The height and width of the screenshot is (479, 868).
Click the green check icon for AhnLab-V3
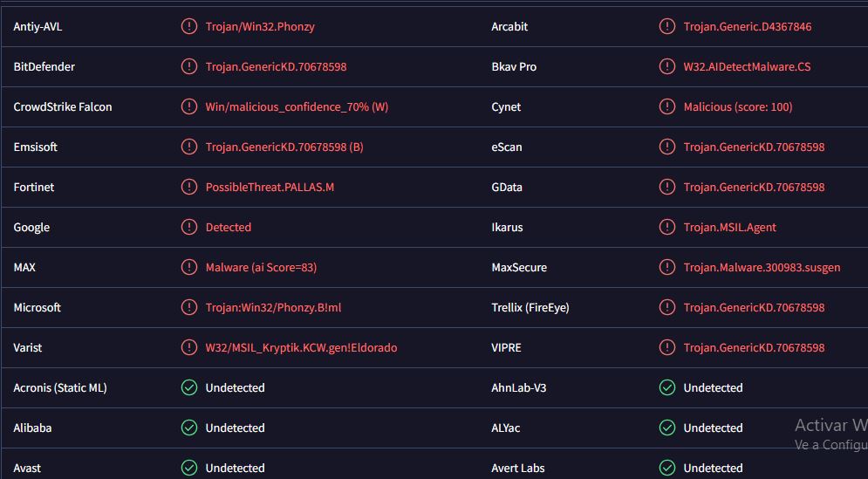pos(667,387)
